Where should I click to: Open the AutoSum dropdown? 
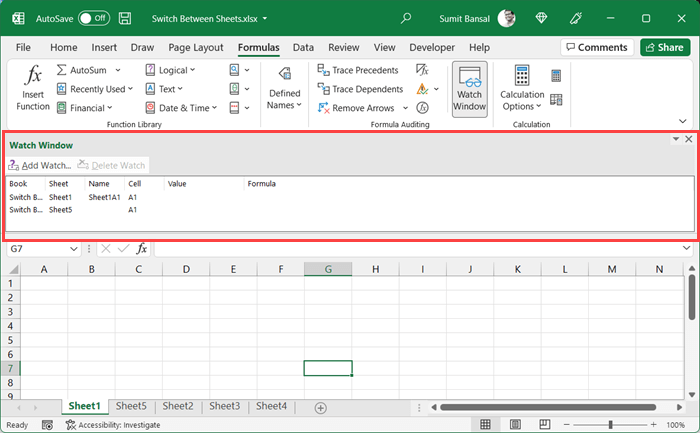[x=117, y=70]
